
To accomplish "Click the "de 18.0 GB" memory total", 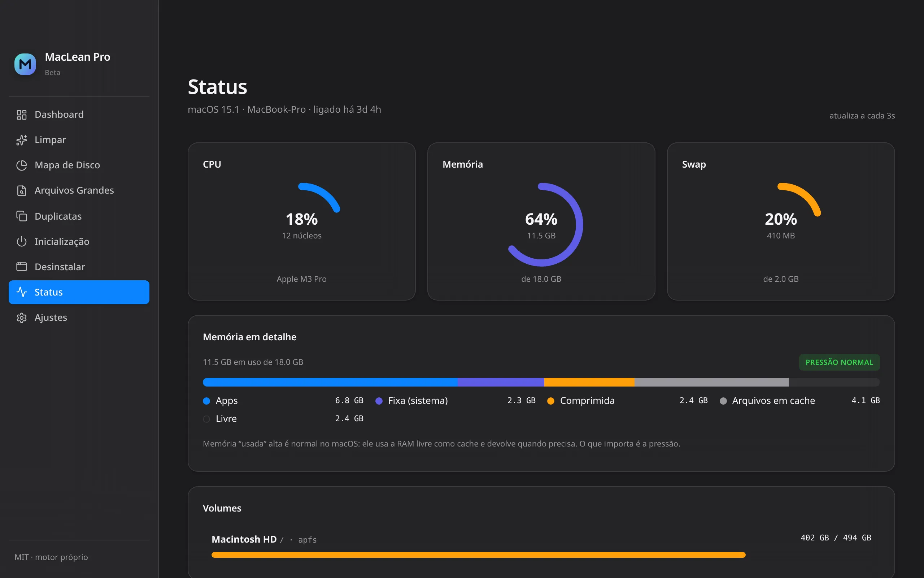I will coord(541,279).
